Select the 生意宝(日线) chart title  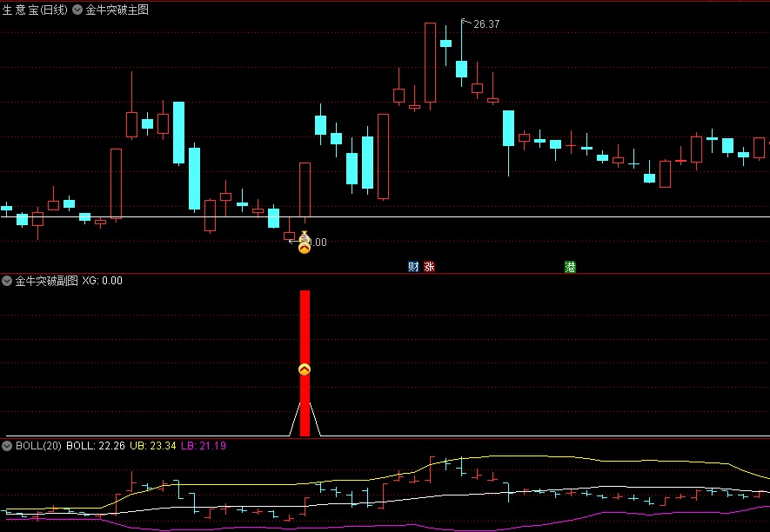pyautogui.click(x=35, y=10)
